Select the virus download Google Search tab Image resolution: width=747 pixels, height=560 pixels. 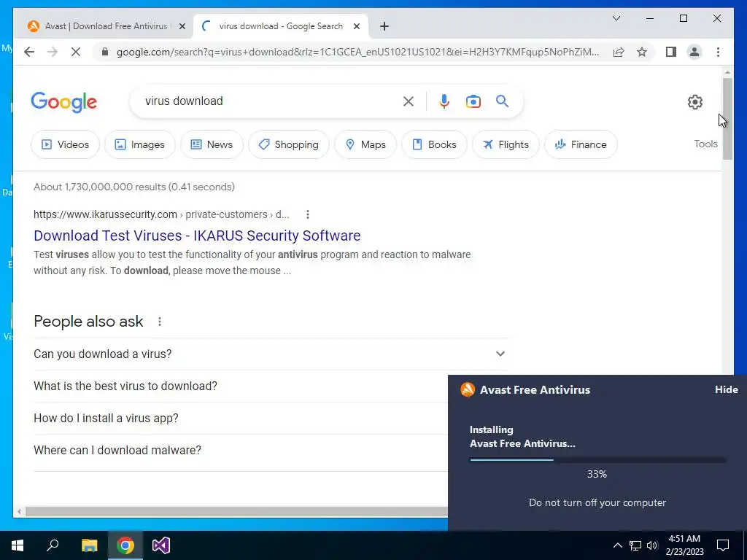pyautogui.click(x=281, y=26)
